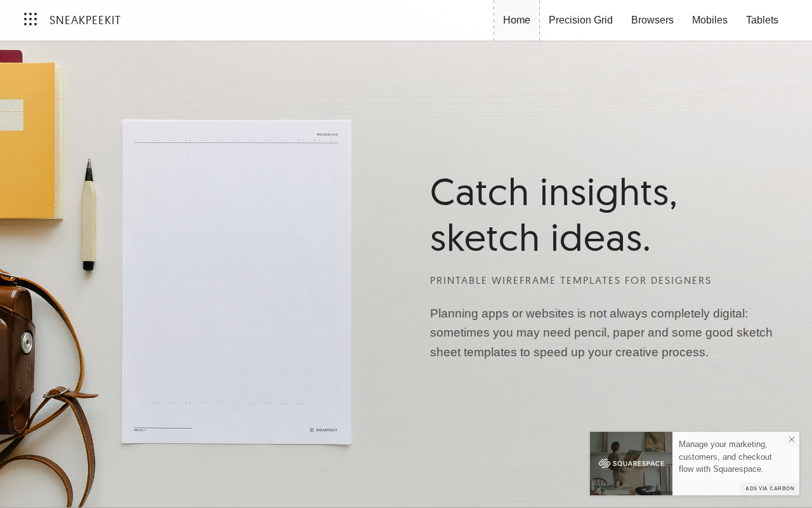The height and width of the screenshot is (508, 812).
Task: Click the nine-dot Sneakpeekit logo icon
Action: (30, 20)
